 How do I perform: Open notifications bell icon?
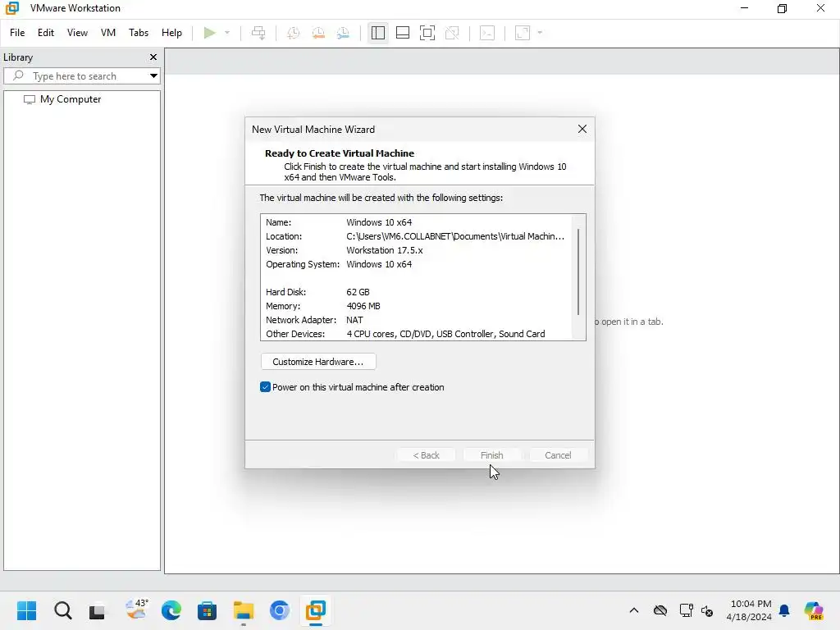(x=784, y=610)
